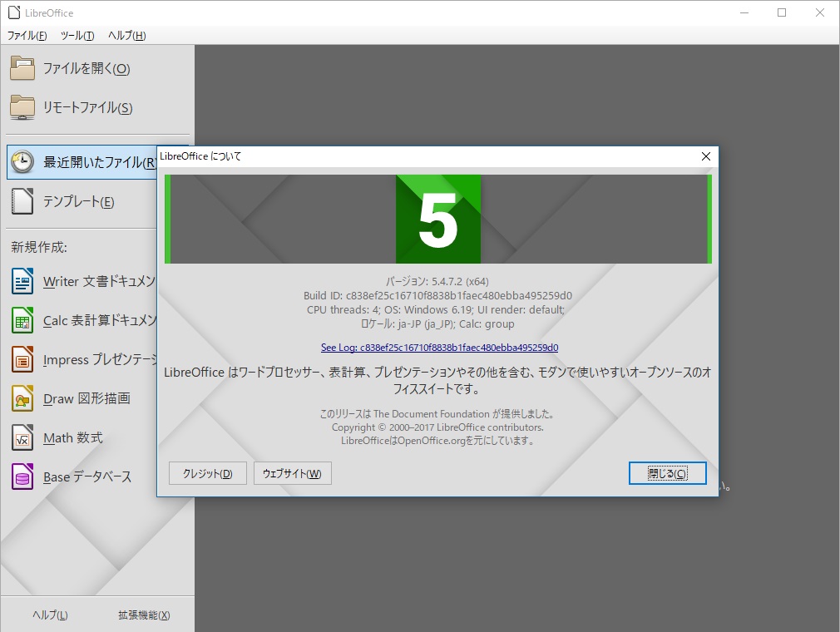Click the Base database icon
This screenshot has height=632, width=840.
pos(22,476)
